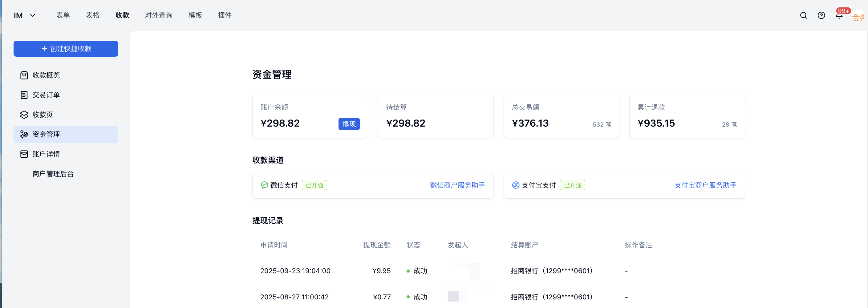Switch to the 表格 tab

tap(93, 15)
